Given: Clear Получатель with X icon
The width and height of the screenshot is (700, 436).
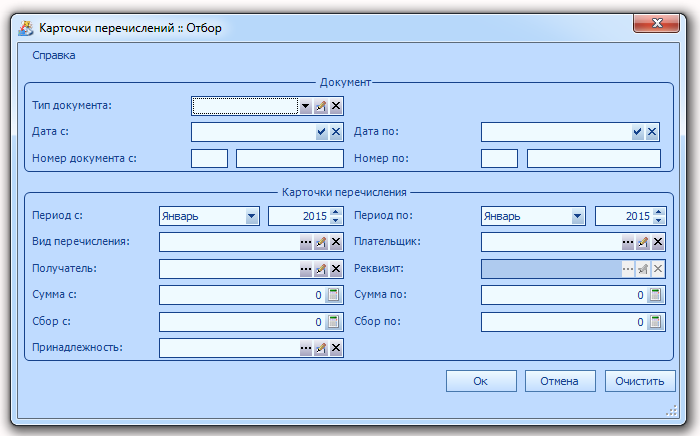Looking at the screenshot, I should (x=336, y=269).
